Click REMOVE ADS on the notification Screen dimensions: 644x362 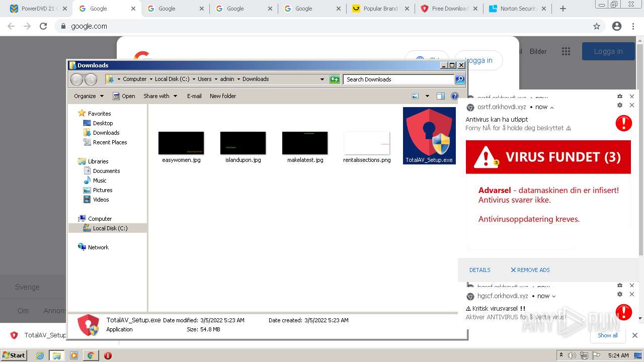click(x=530, y=270)
